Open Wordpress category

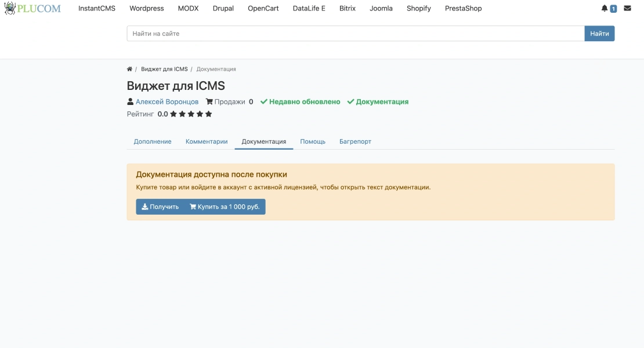(x=147, y=8)
